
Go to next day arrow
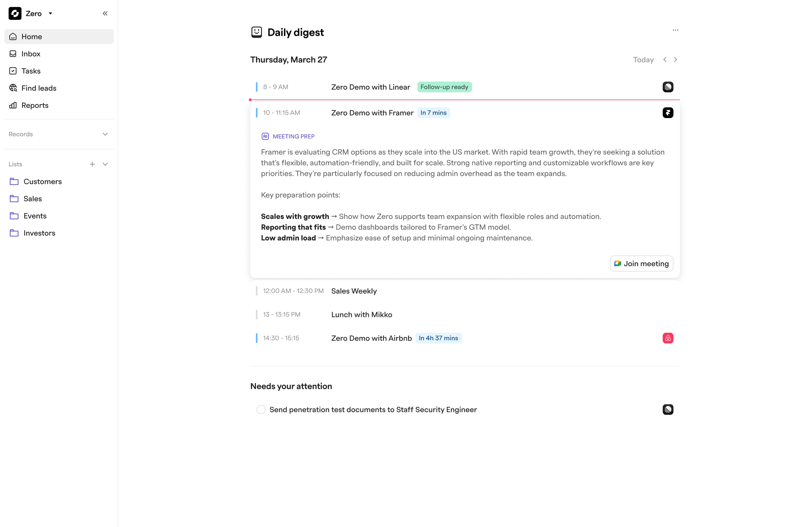[x=675, y=60]
